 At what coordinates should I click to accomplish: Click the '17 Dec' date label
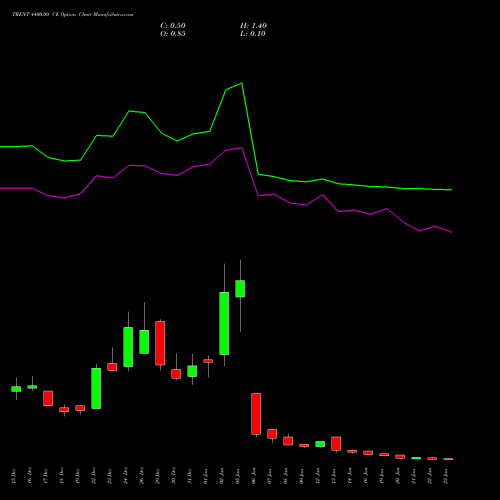[x=45, y=476]
